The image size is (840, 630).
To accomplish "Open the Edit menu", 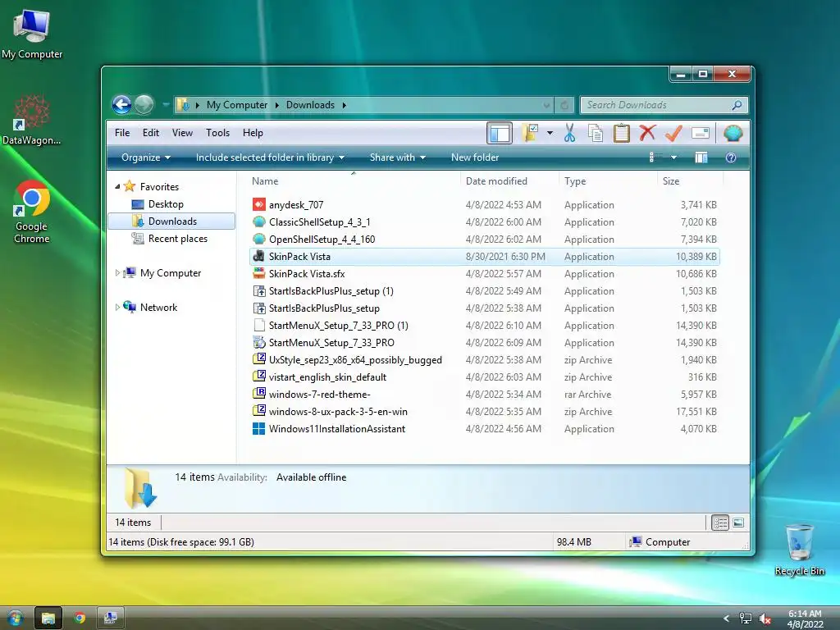I will 151,133.
